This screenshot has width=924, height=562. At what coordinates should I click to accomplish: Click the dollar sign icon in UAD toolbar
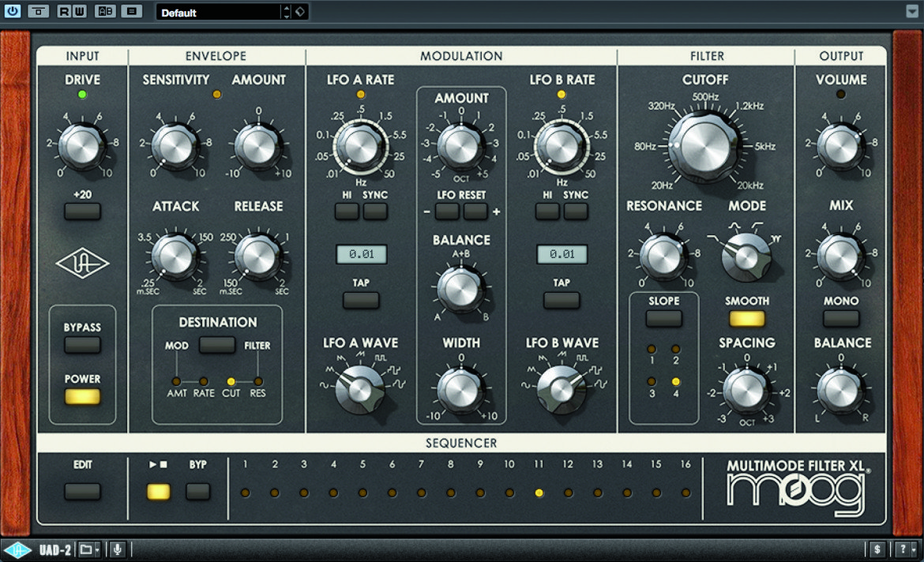tap(877, 549)
